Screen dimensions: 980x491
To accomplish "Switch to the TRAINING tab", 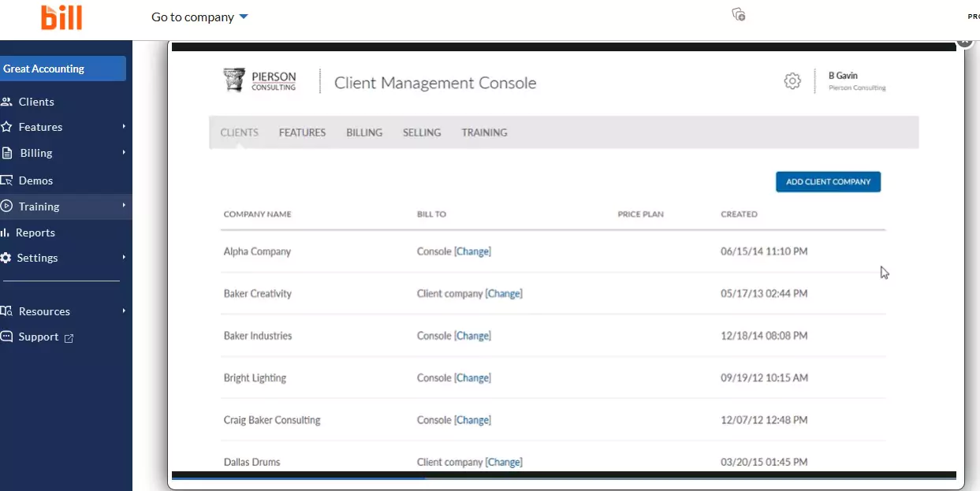I will (x=484, y=132).
